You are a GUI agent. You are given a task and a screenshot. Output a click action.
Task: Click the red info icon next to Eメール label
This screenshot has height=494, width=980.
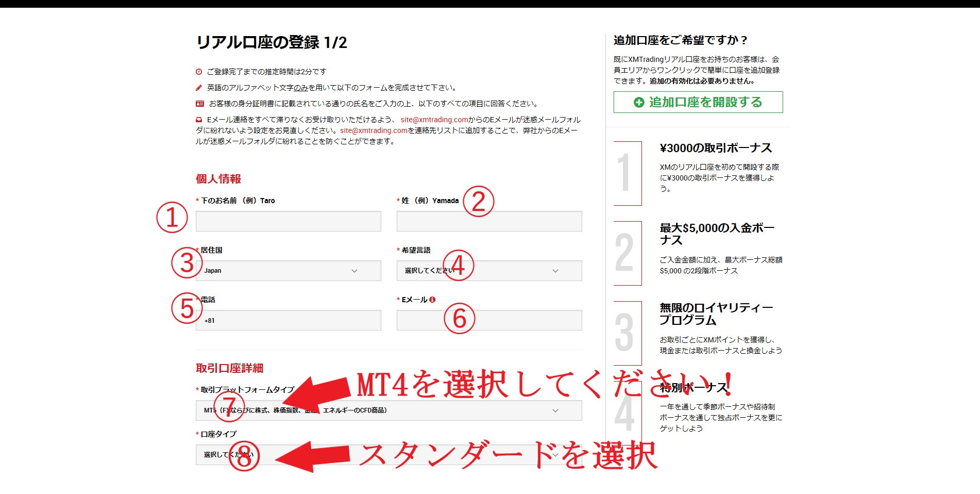[432, 300]
